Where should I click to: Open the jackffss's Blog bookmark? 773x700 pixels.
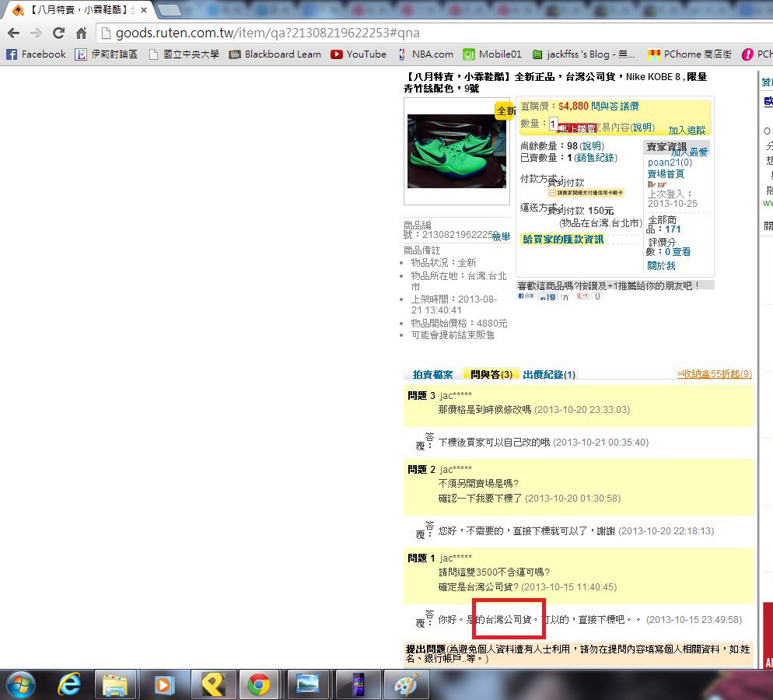pyautogui.click(x=584, y=54)
